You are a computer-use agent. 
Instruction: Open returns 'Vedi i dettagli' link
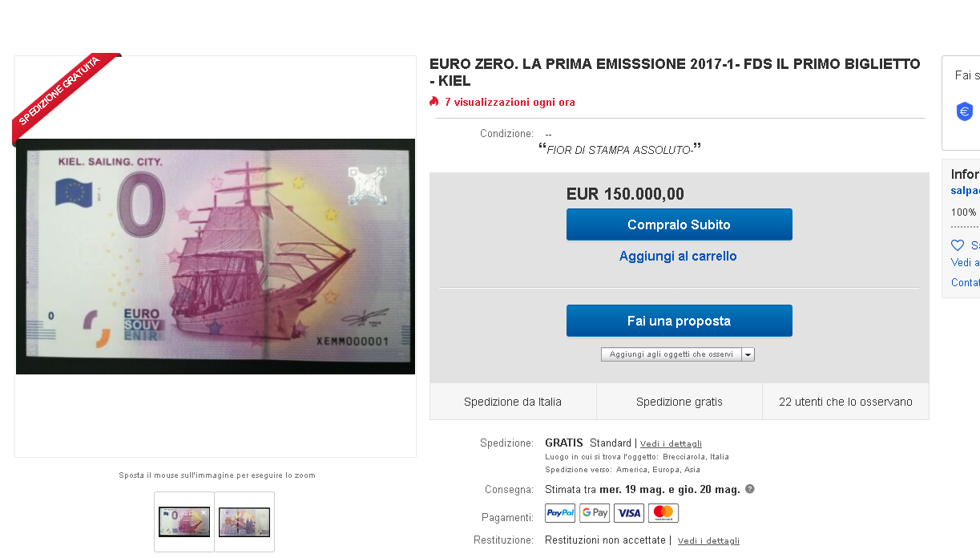(x=708, y=541)
